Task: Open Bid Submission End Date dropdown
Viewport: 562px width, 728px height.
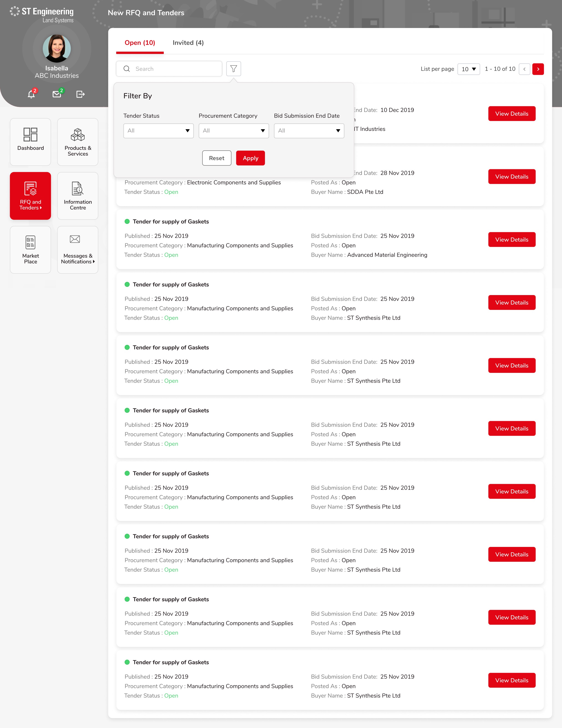Action: (x=309, y=131)
